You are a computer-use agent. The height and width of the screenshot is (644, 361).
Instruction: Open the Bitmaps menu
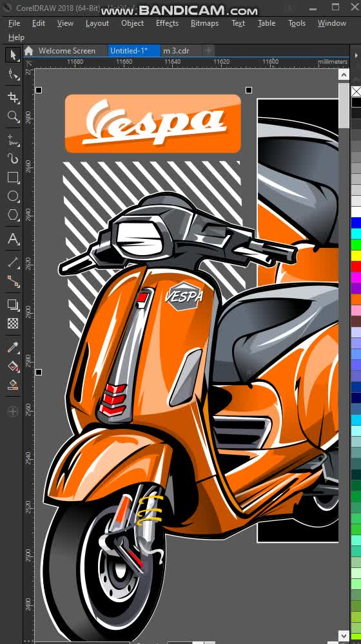tap(204, 23)
